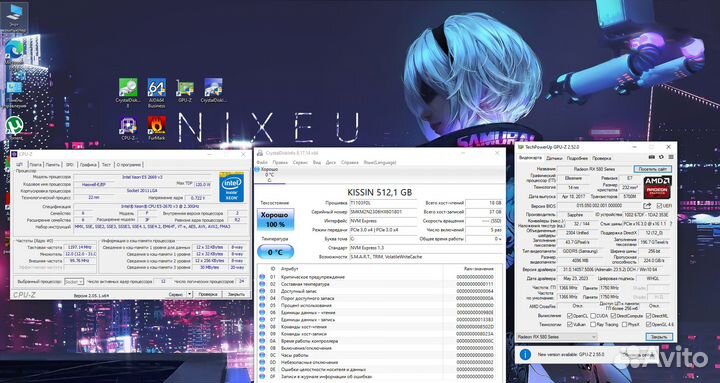
Task: Open the GPU-Z desktop shortcut
Action: pos(185,88)
